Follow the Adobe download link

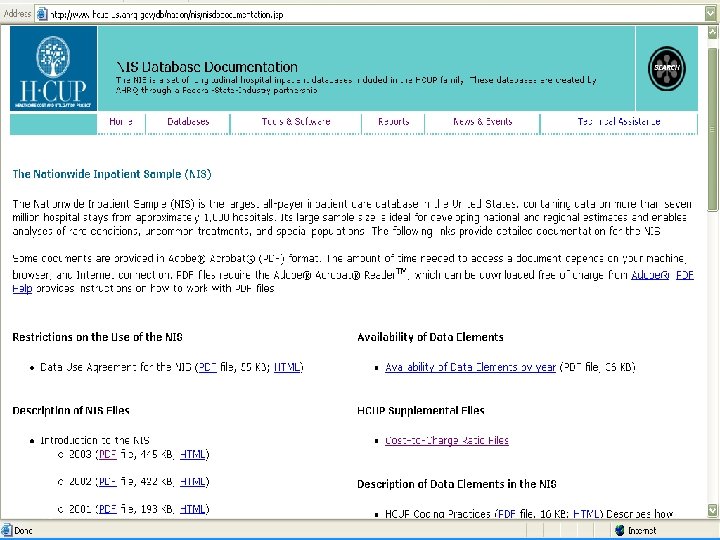pyautogui.click(x=650, y=275)
